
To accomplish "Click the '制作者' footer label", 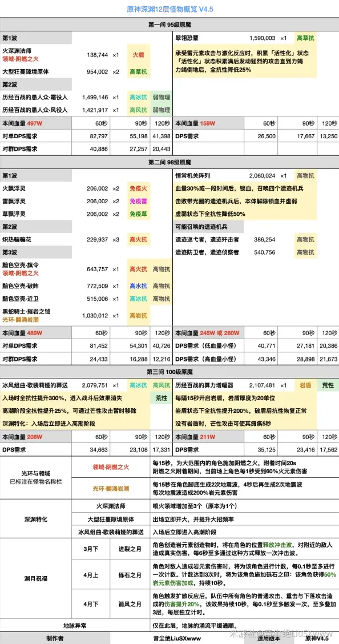I will coord(55,638).
